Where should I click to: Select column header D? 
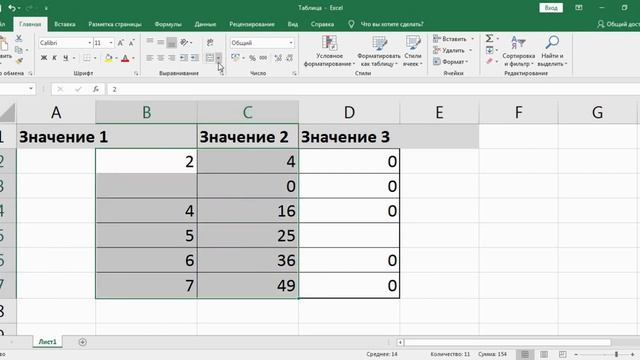(349, 112)
